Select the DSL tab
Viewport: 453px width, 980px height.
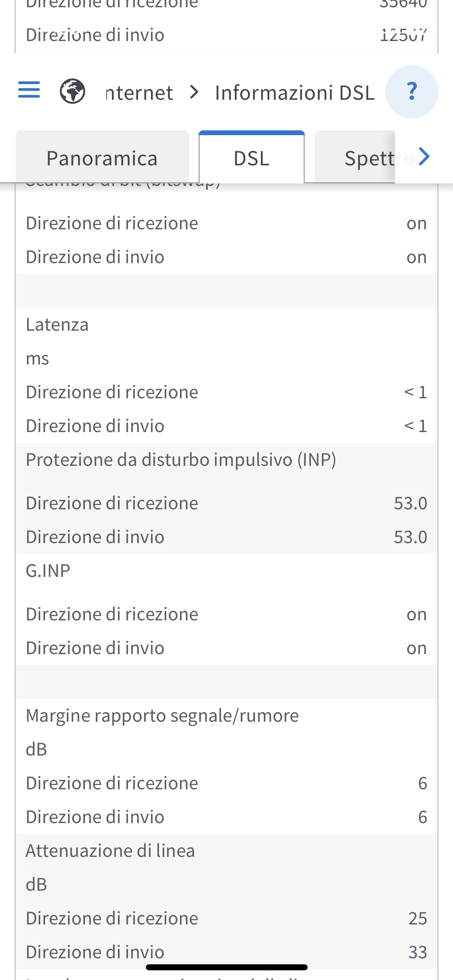252,158
